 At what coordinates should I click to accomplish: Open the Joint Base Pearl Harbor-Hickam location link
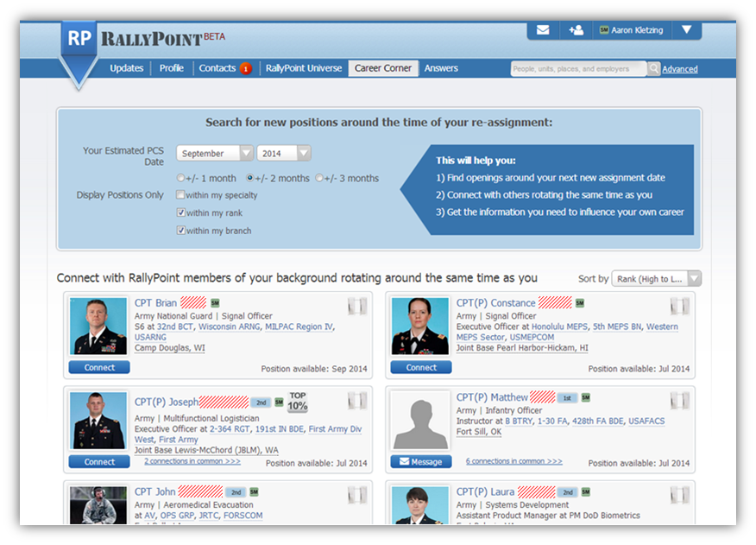pos(522,348)
